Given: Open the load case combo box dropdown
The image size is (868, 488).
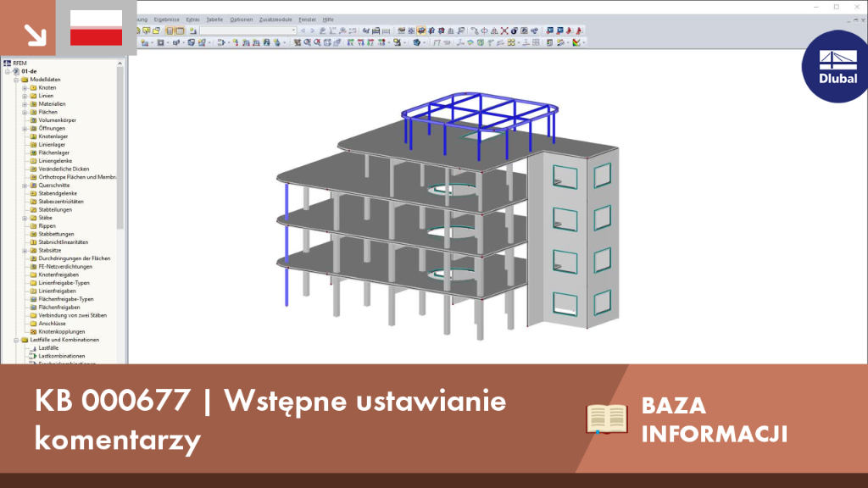Looking at the screenshot, I should tap(293, 31).
